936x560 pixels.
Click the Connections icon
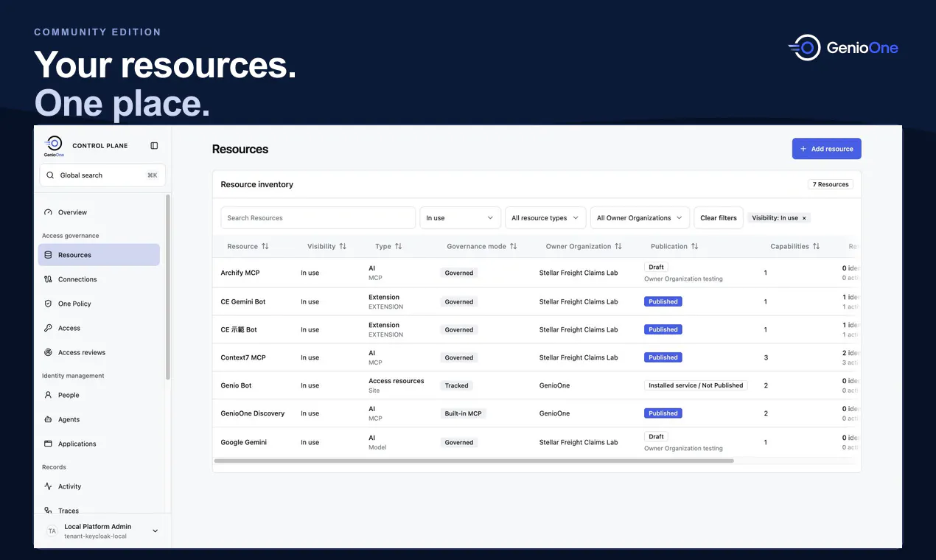[x=48, y=279]
